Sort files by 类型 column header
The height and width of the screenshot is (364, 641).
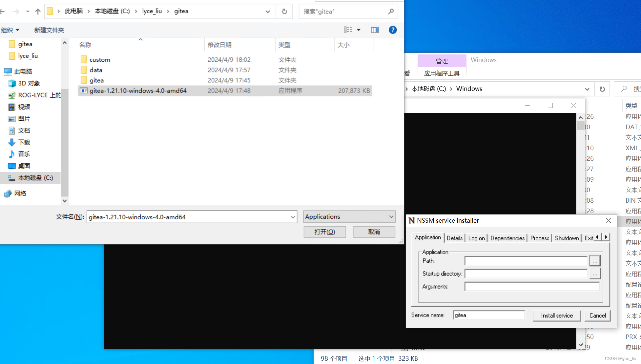(x=284, y=45)
